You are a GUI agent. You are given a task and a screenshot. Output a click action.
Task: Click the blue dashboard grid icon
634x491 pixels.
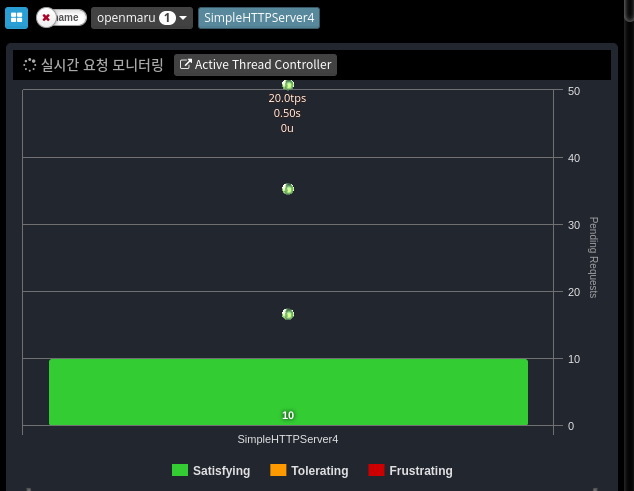(x=17, y=17)
